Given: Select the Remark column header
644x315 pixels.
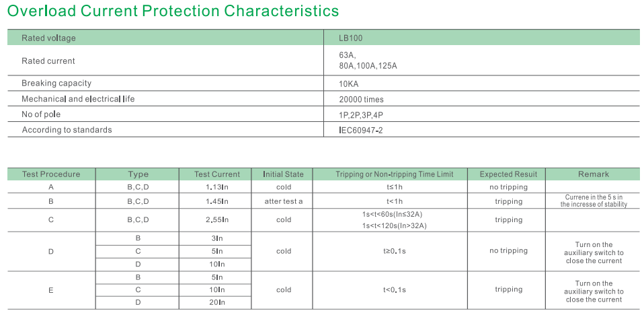Looking at the screenshot, I should [594, 174].
